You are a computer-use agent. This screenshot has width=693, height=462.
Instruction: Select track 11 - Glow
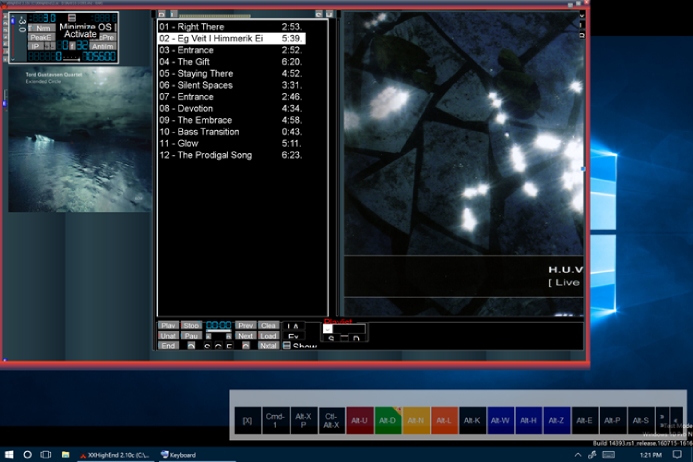coord(231,143)
